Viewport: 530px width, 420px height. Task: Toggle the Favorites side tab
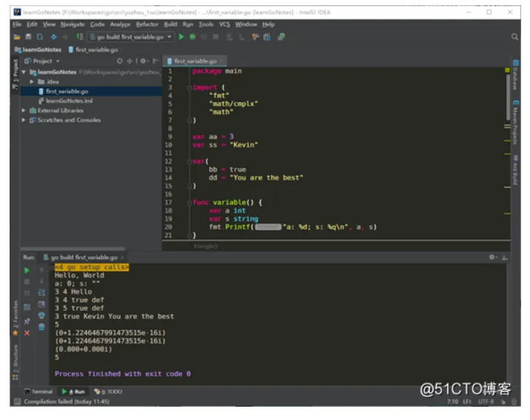point(16,318)
